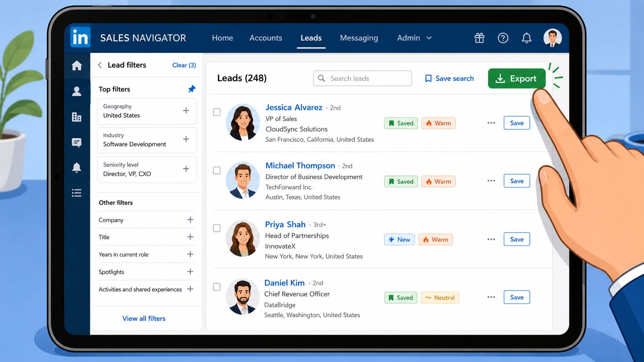Image resolution: width=644 pixels, height=362 pixels.
Task: Focus the Search leads field
Action: tap(362, 78)
